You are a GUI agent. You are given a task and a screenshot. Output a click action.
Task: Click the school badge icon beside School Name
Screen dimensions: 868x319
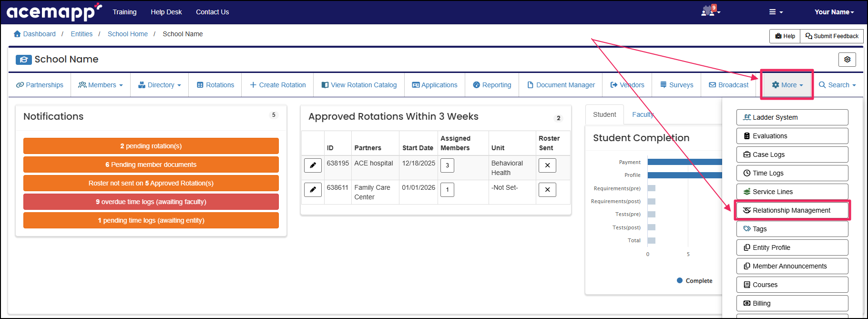point(23,60)
